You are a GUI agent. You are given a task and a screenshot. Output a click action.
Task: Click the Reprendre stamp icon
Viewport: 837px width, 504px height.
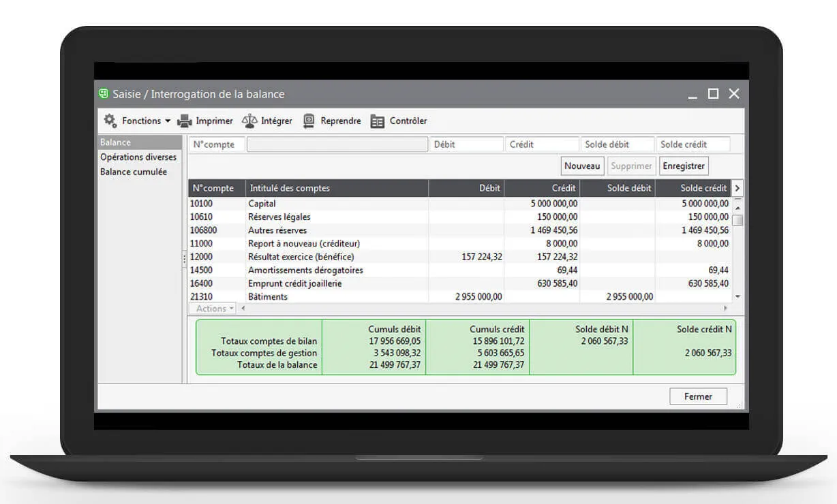[309, 121]
